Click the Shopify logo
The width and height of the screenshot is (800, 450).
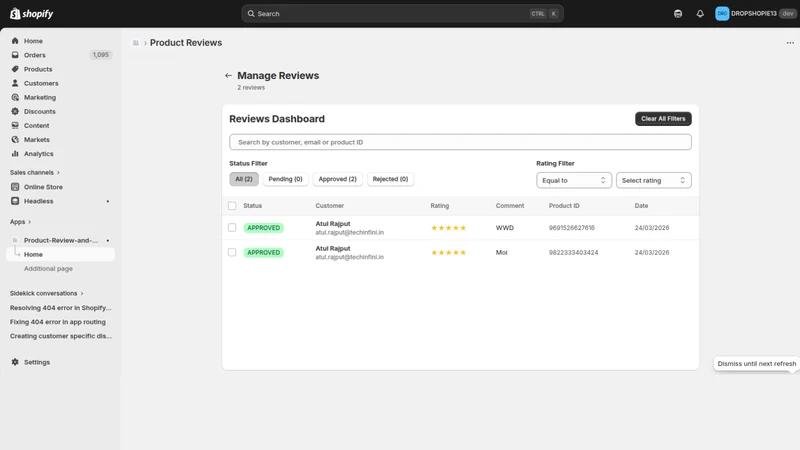point(32,14)
